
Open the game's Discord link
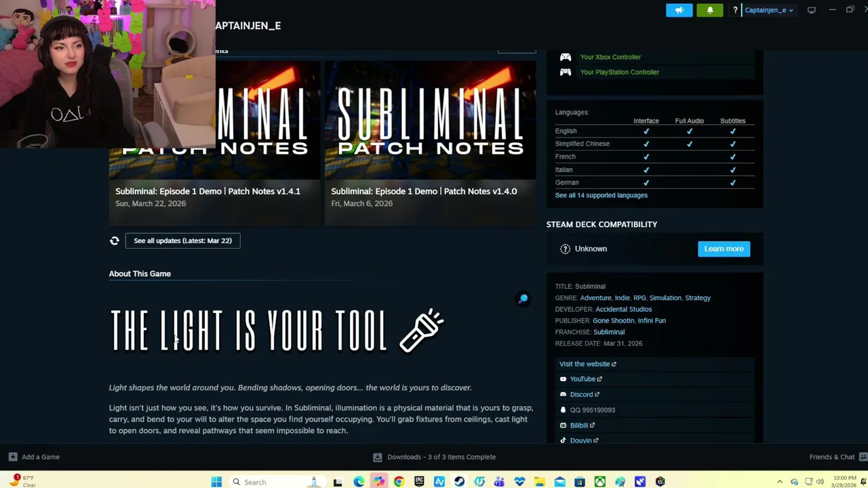click(x=585, y=394)
